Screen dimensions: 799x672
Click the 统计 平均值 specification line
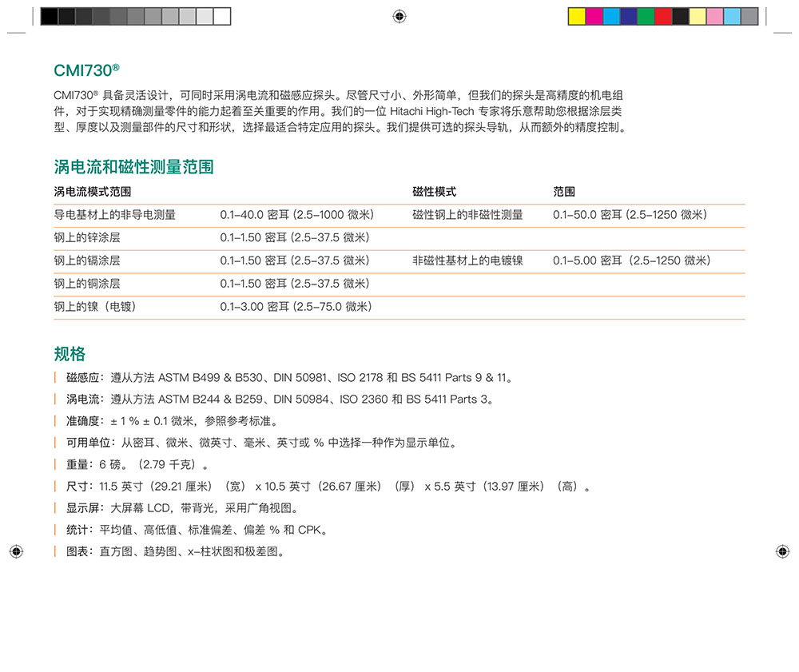[x=197, y=530]
